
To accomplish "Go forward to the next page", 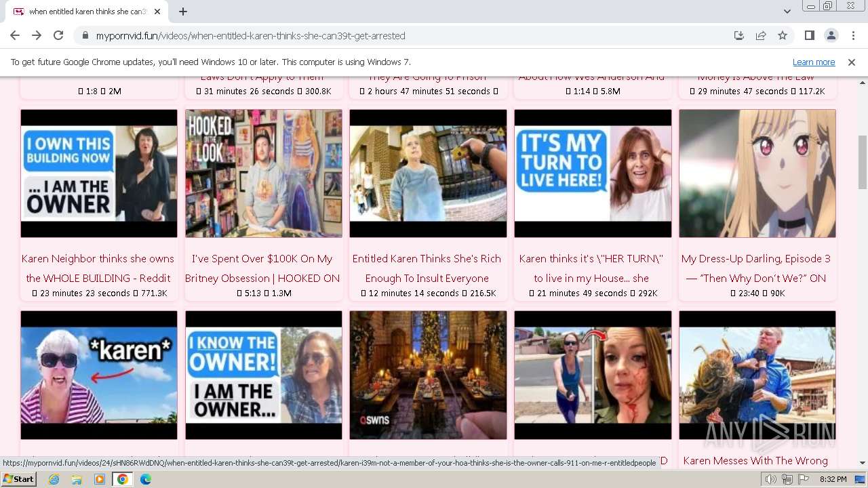I will (37, 35).
